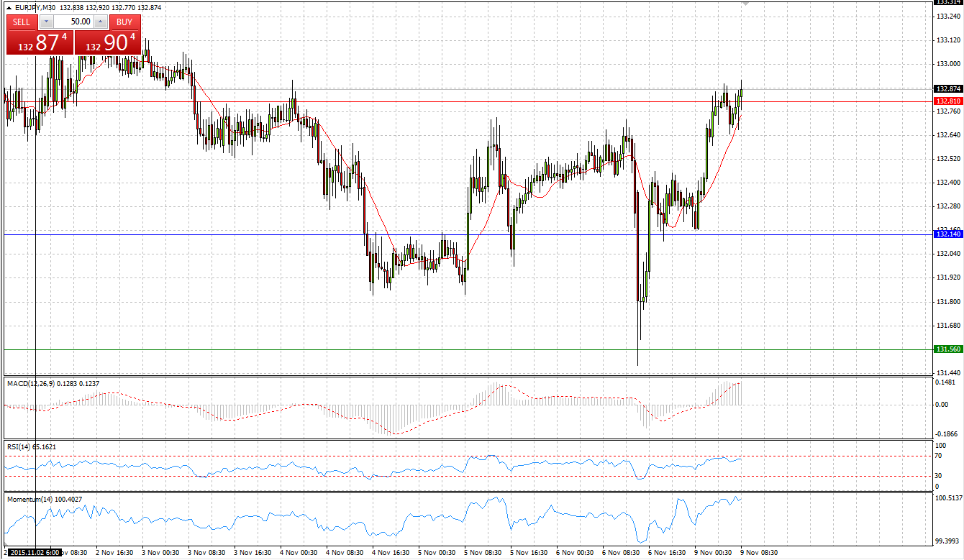Viewport: 964px width, 560px height.
Task: Click the 4 Nov 00:30 time label
Action: pos(299,554)
